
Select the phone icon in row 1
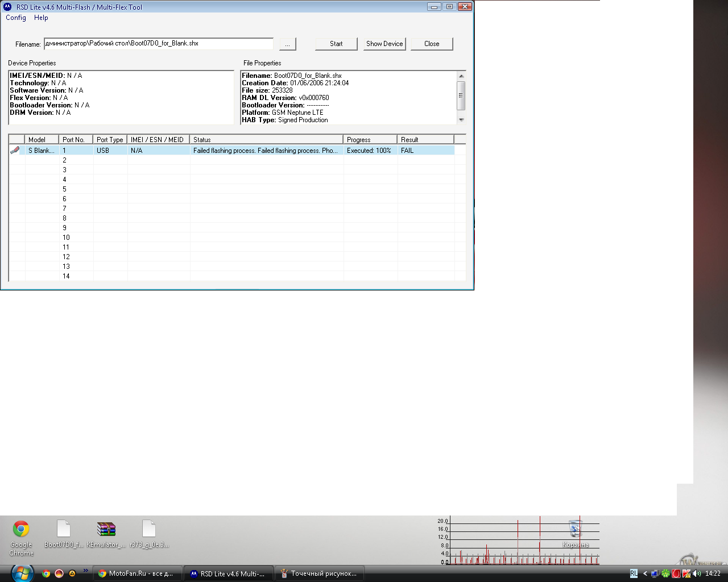tap(15, 150)
